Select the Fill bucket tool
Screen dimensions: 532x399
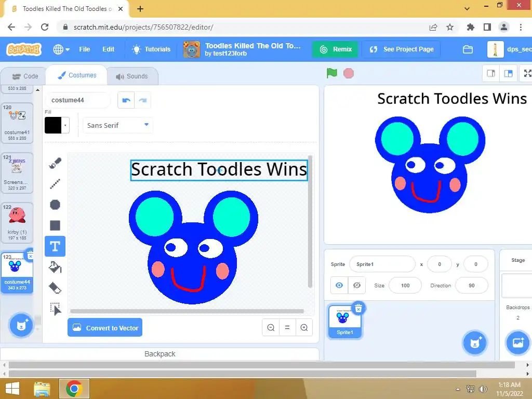coord(55,267)
